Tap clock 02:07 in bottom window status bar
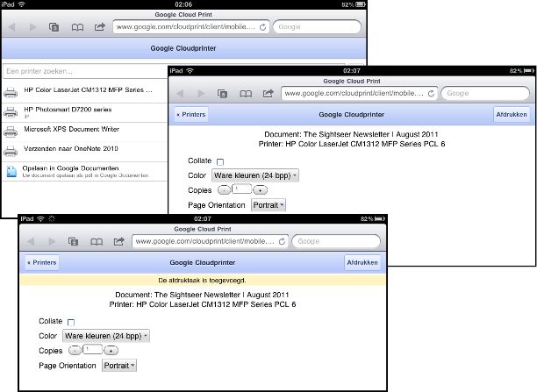This screenshot has width=537, height=392. click(x=203, y=218)
